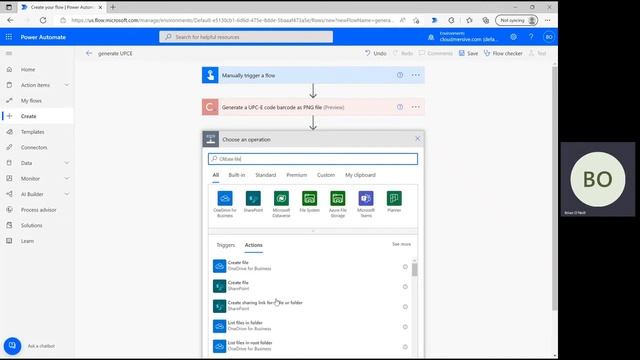The image size is (640, 360).
Task: Expand AI Builder section chevron
Action: (x=67, y=194)
